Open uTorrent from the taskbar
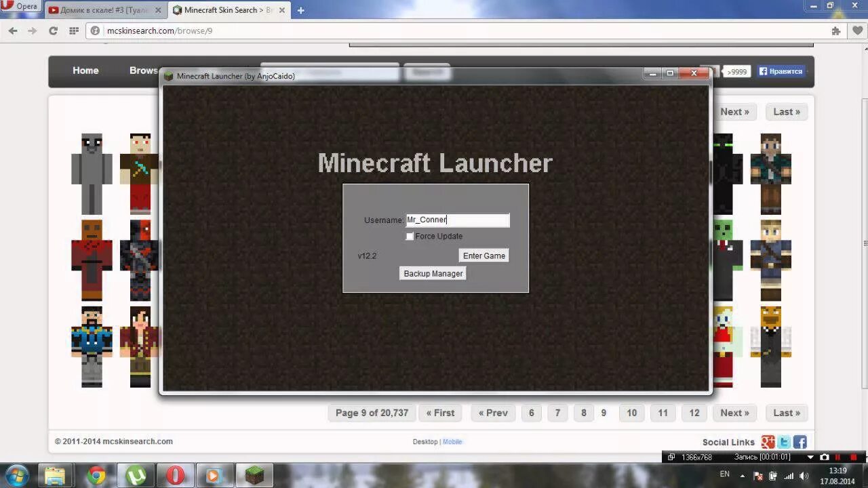Screen dimensions: 868x488 pyautogui.click(x=136, y=476)
